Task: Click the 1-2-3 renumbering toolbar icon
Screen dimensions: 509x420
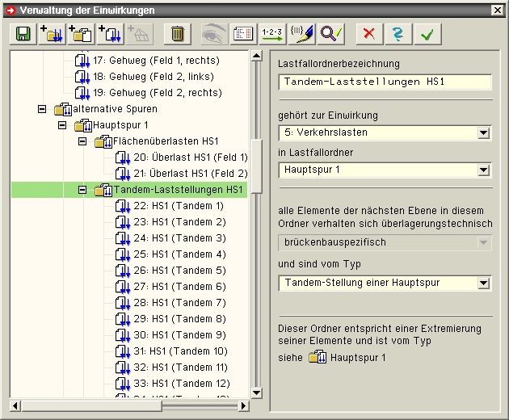Action: point(271,34)
